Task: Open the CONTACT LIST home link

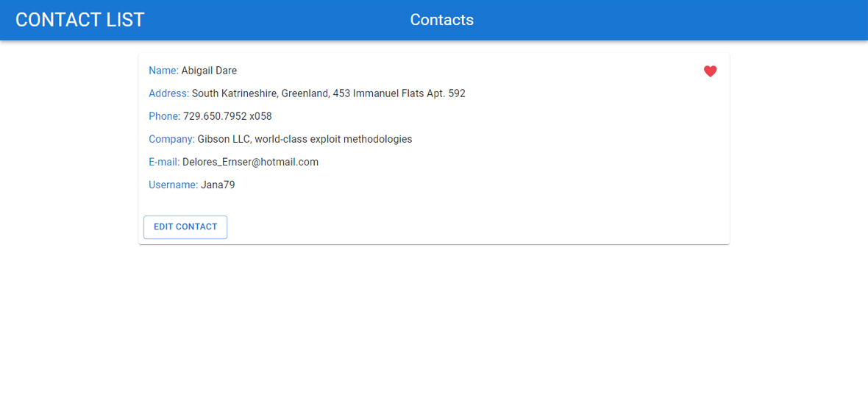Action: pyautogui.click(x=79, y=20)
